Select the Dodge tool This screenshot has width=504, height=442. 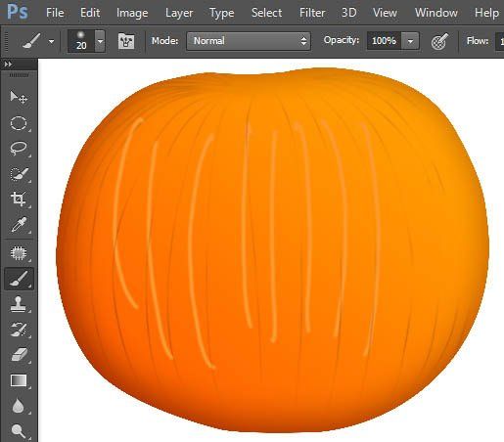[19, 431]
